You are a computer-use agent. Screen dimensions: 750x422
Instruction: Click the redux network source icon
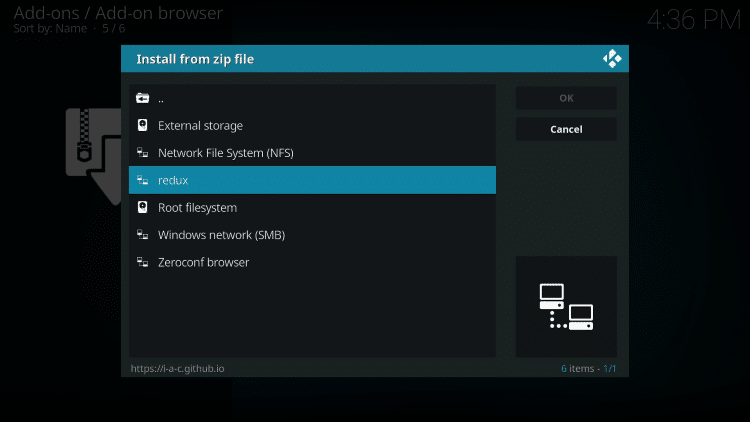tap(142, 180)
